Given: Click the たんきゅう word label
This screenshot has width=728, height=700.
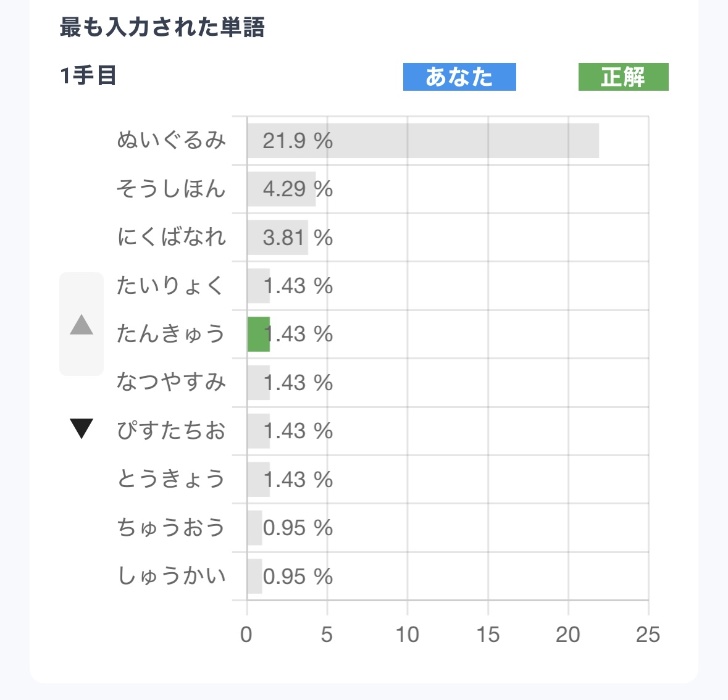Looking at the screenshot, I should click(171, 334).
